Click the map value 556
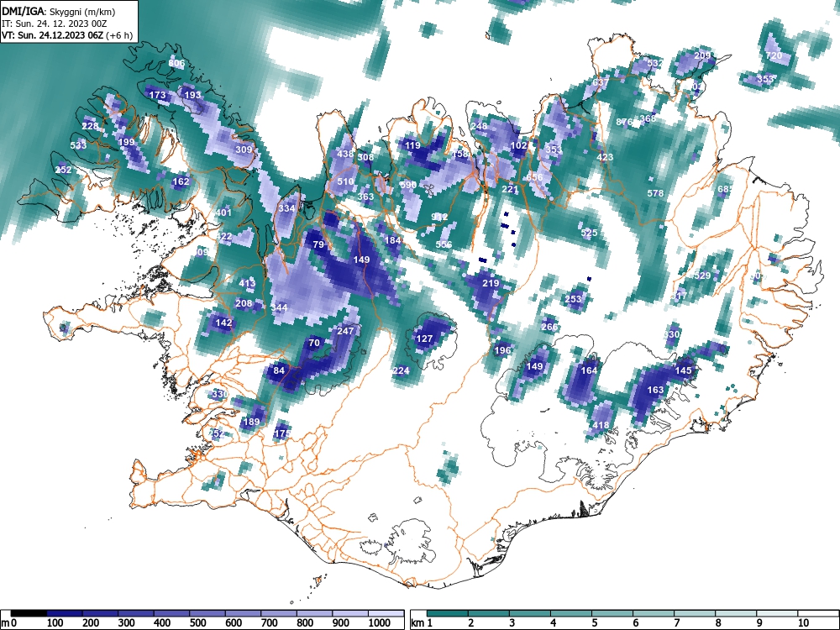 coord(444,244)
